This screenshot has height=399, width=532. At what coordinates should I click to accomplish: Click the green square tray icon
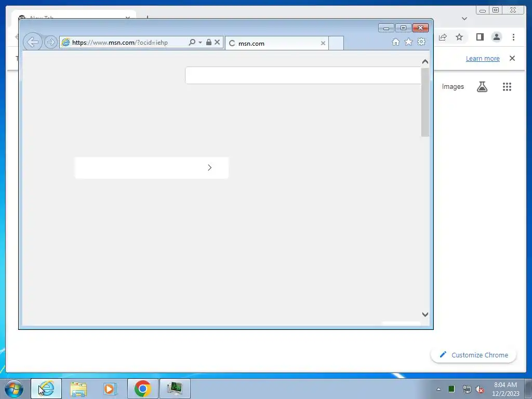click(x=451, y=389)
